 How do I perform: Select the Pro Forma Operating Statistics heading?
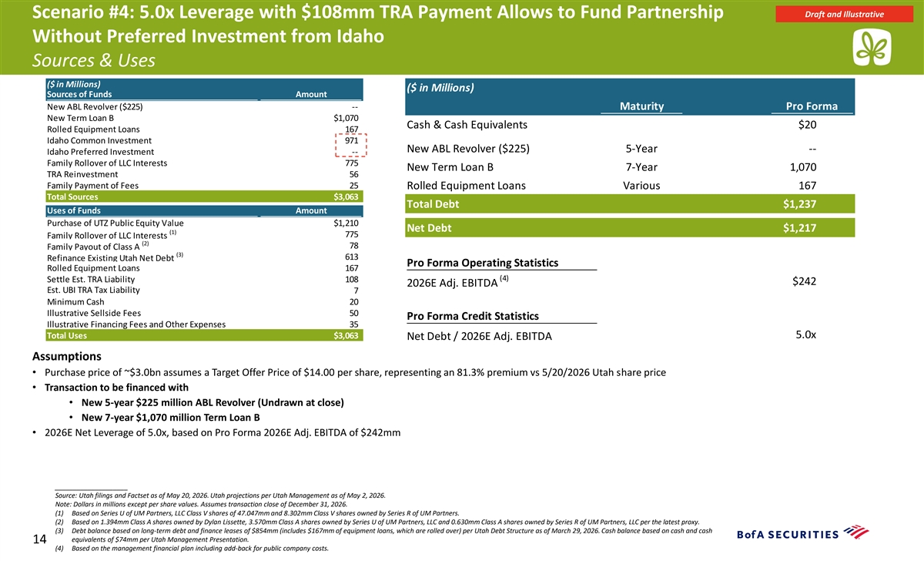(x=482, y=263)
